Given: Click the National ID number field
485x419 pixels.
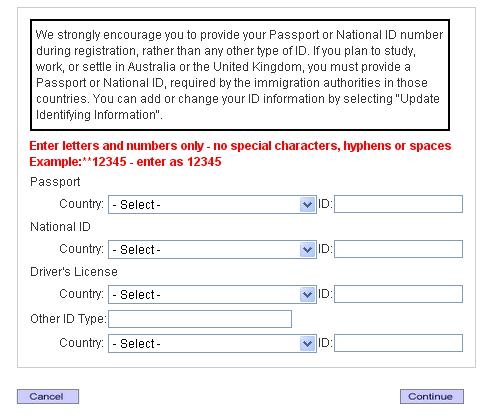Looking at the screenshot, I should 398,249.
